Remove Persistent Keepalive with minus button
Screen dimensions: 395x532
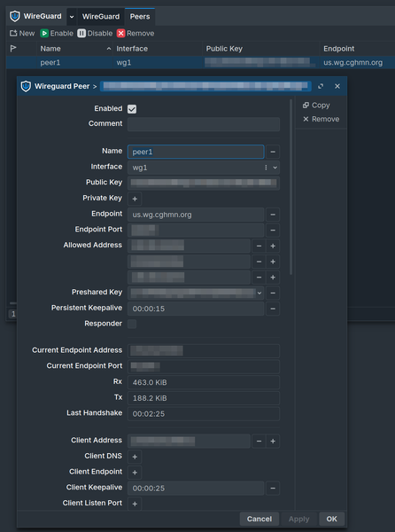click(x=273, y=309)
